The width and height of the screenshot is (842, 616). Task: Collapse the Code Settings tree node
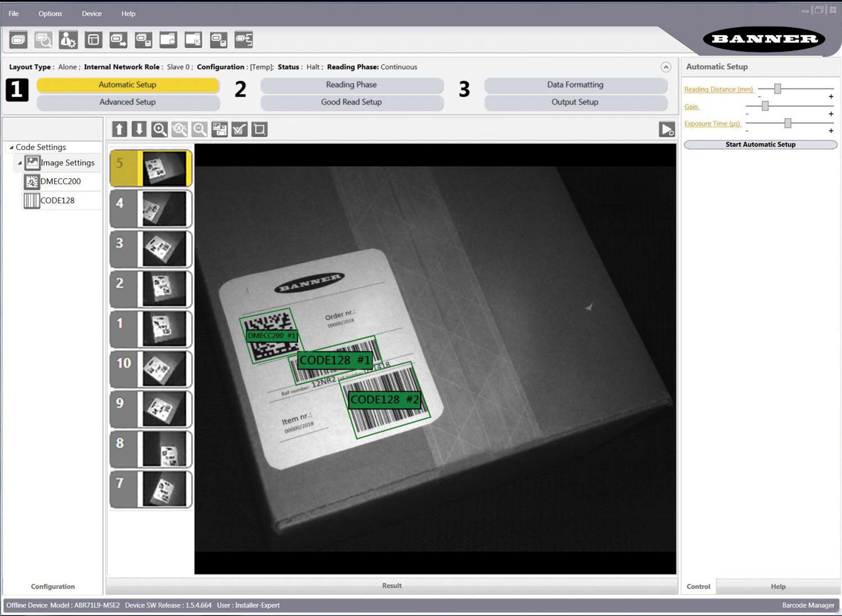[x=11, y=147]
